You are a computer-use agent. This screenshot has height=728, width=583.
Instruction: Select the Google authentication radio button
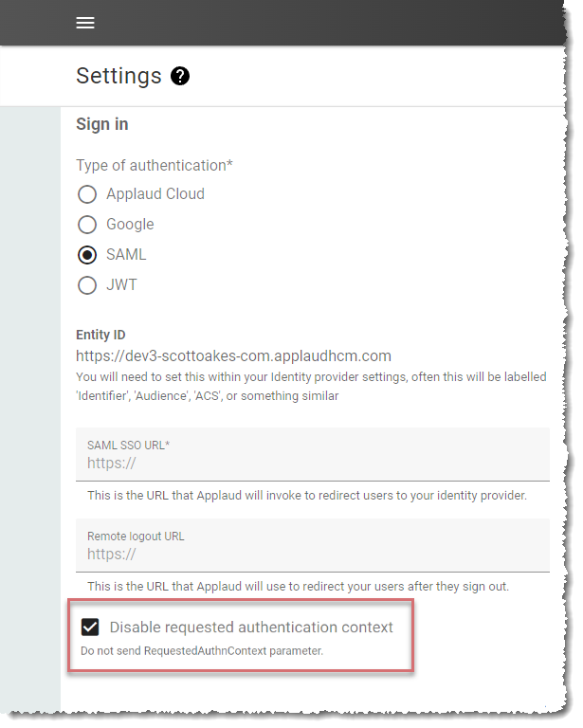(x=87, y=225)
